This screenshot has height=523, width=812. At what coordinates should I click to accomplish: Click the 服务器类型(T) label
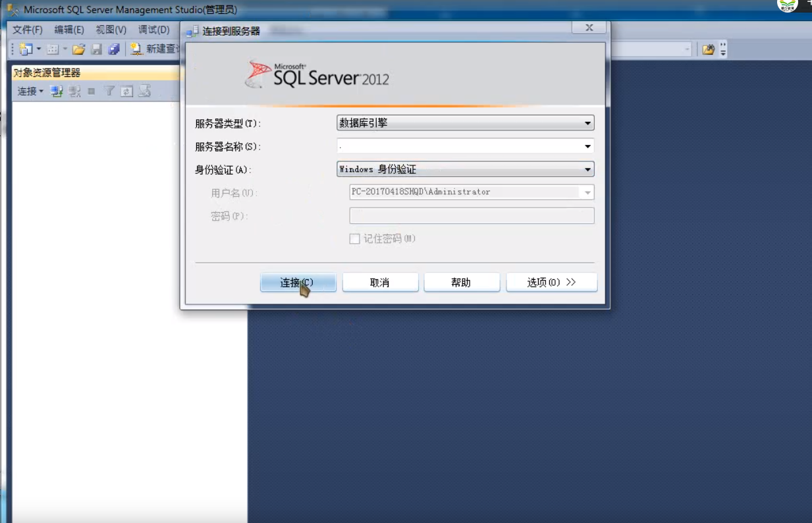point(227,124)
